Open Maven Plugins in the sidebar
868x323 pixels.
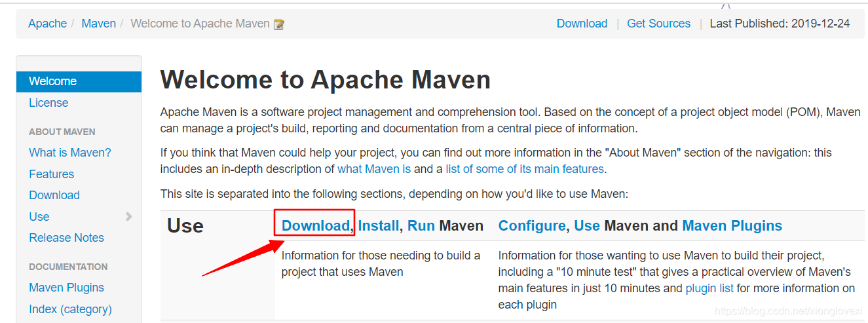(x=66, y=288)
